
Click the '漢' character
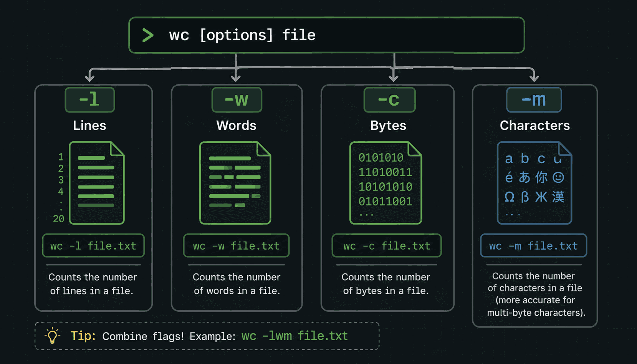558,197
